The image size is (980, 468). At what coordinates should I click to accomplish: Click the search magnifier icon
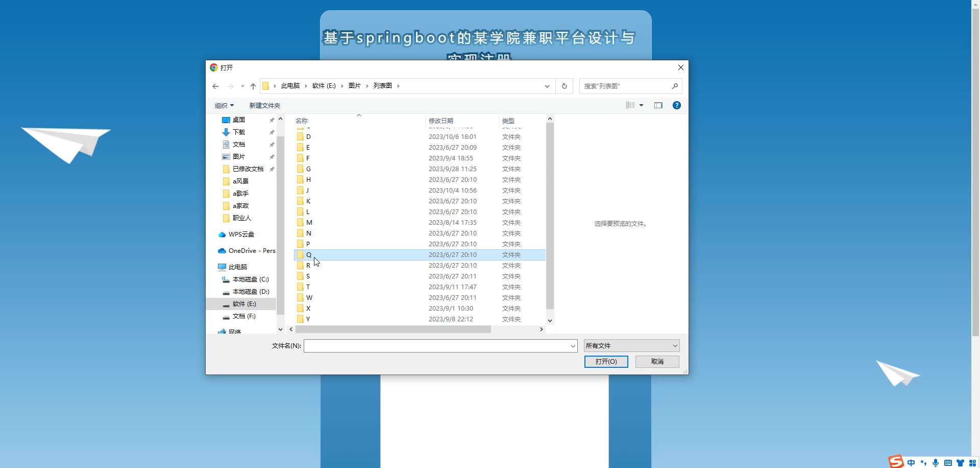[x=675, y=86]
